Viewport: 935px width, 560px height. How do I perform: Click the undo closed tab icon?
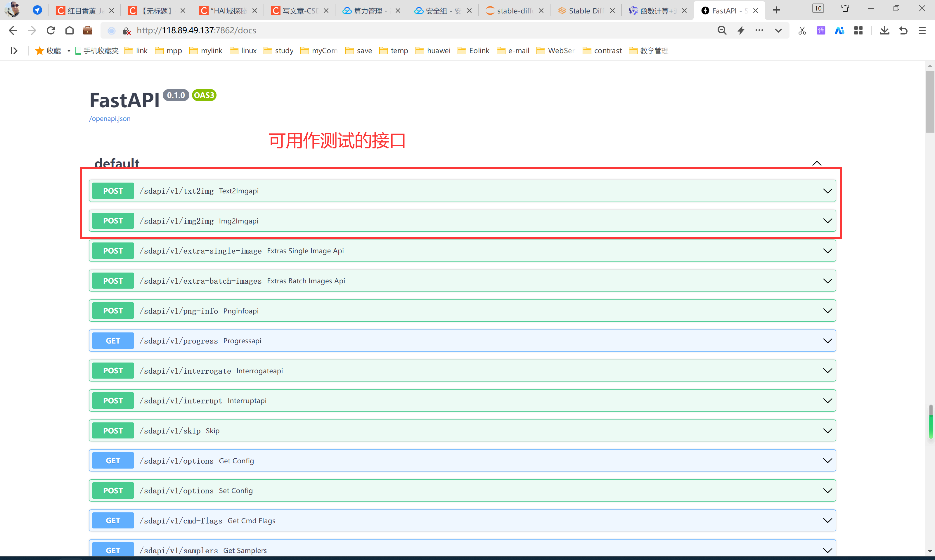pyautogui.click(x=903, y=31)
